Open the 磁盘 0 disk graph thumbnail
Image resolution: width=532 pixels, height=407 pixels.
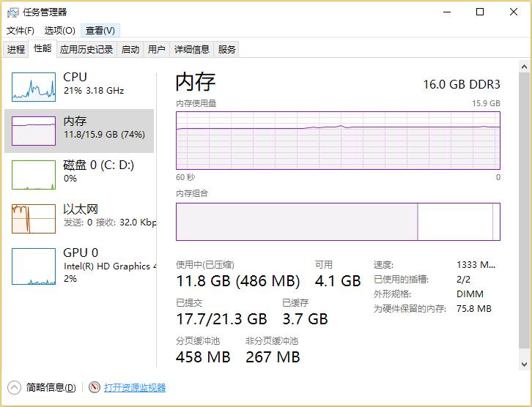pyautogui.click(x=34, y=175)
